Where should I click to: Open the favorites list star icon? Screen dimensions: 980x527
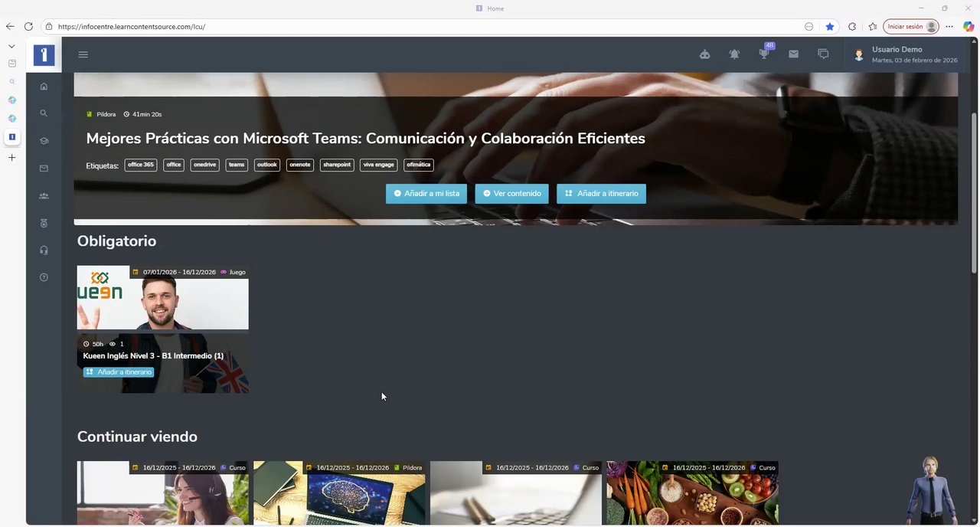click(x=873, y=26)
